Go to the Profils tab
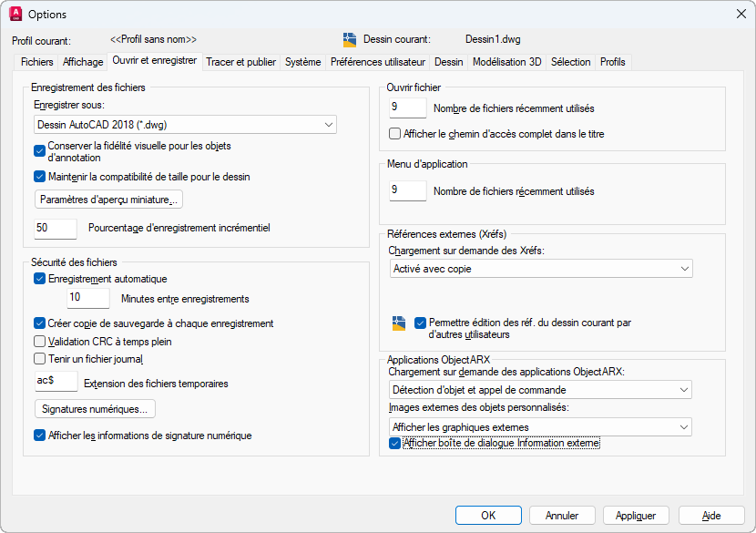The height and width of the screenshot is (533, 756). click(612, 62)
